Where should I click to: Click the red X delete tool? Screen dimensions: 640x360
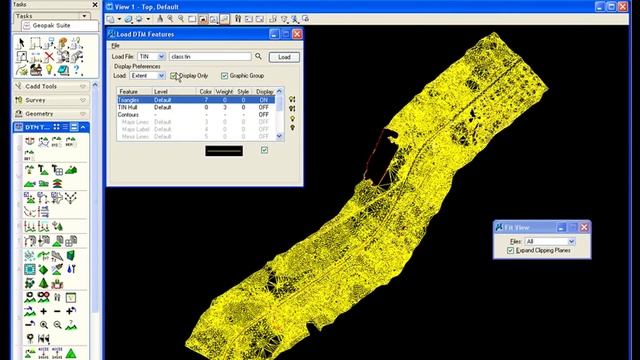pos(49,56)
